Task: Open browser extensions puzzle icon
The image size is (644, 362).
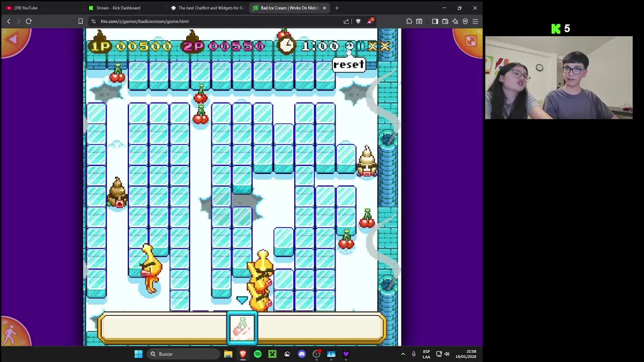Action: coord(409,21)
